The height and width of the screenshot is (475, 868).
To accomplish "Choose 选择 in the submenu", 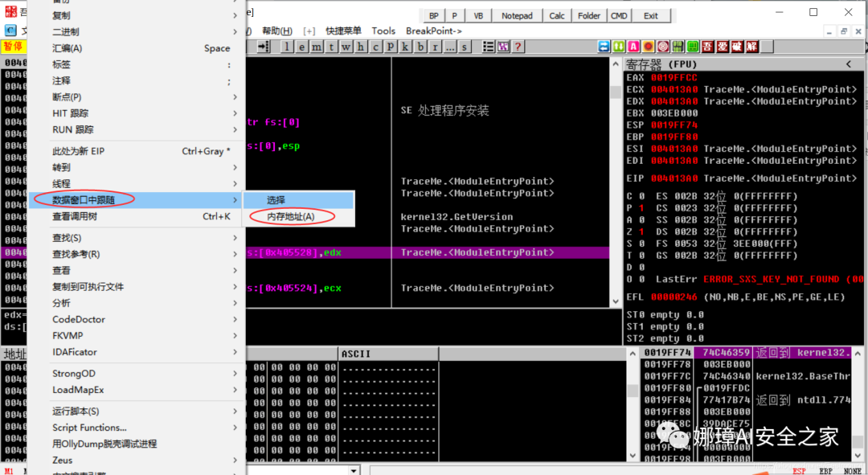I will pyautogui.click(x=298, y=200).
